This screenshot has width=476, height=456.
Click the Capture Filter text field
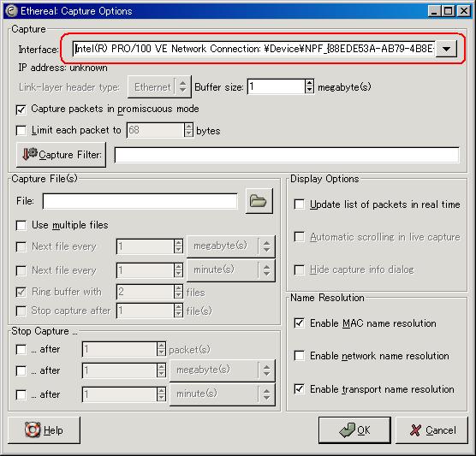287,155
